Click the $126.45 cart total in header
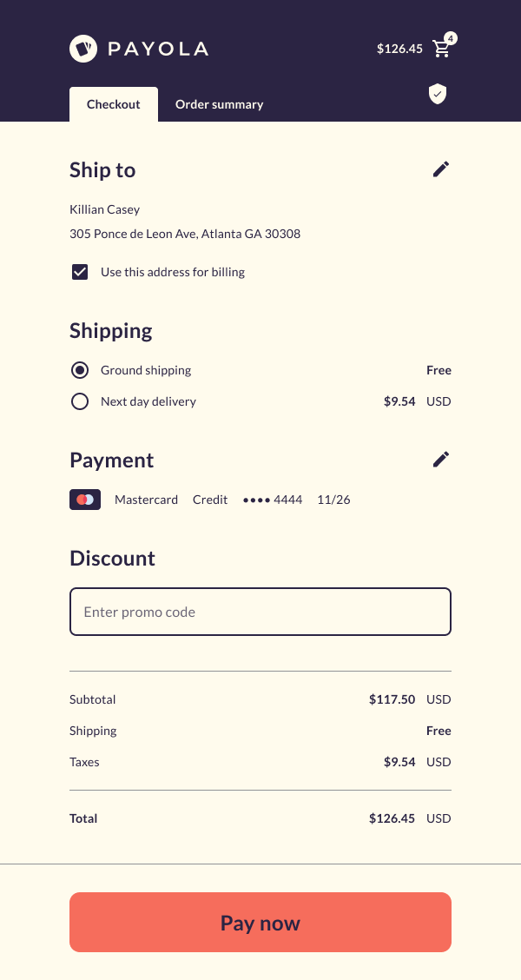 point(399,49)
